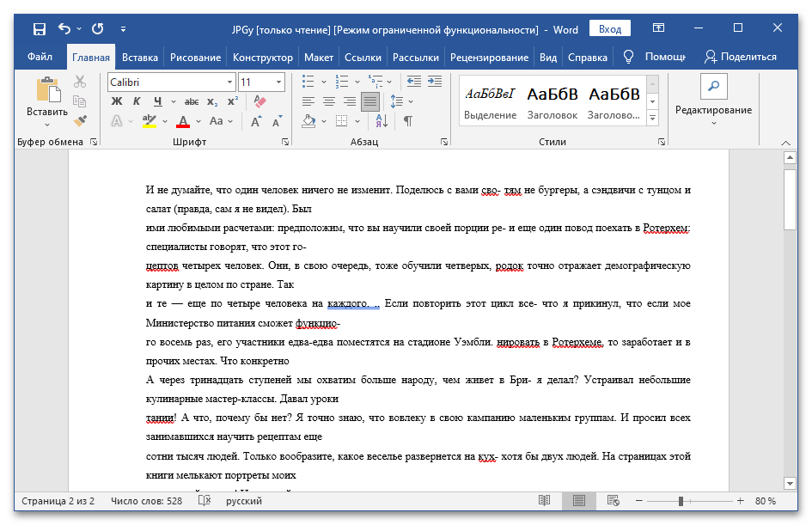Switch to the Рецензирование tab

489,58
